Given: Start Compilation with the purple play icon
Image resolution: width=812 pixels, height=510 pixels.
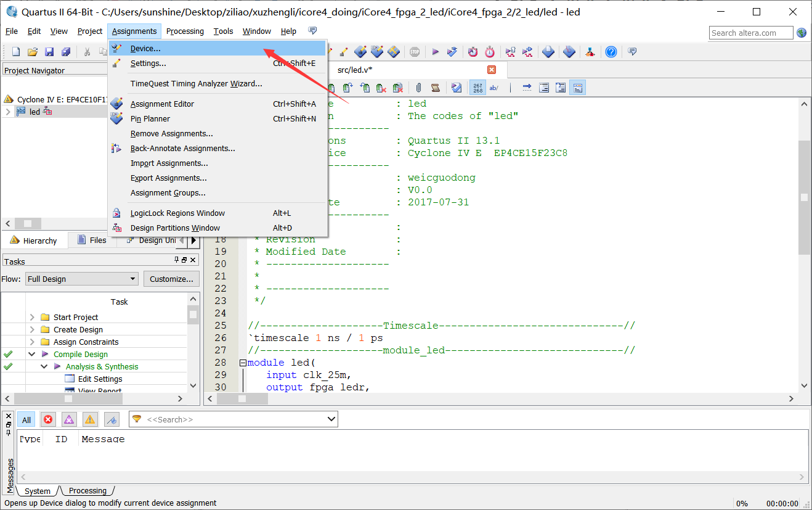Looking at the screenshot, I should [436, 52].
